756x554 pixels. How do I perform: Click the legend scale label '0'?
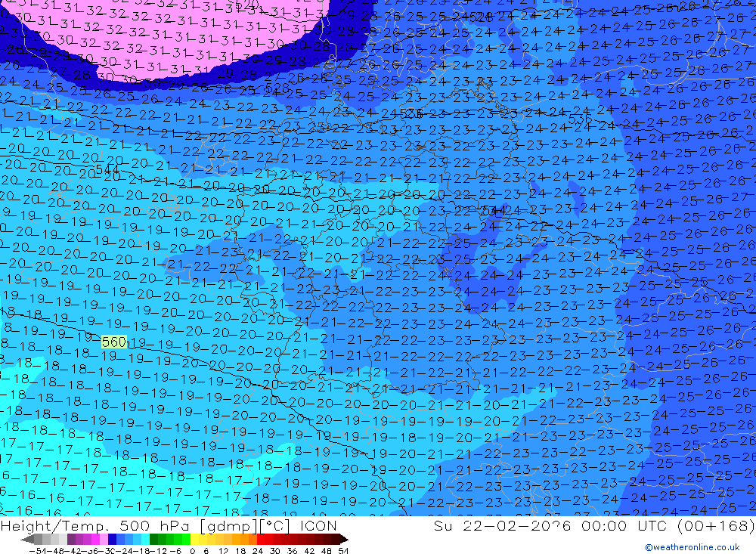pyautogui.click(x=192, y=551)
